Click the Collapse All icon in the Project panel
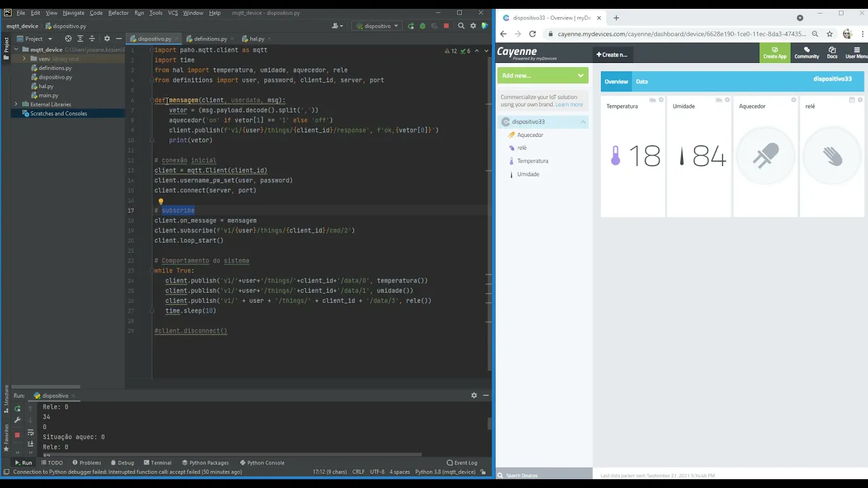The width and height of the screenshot is (868, 488). click(92, 39)
